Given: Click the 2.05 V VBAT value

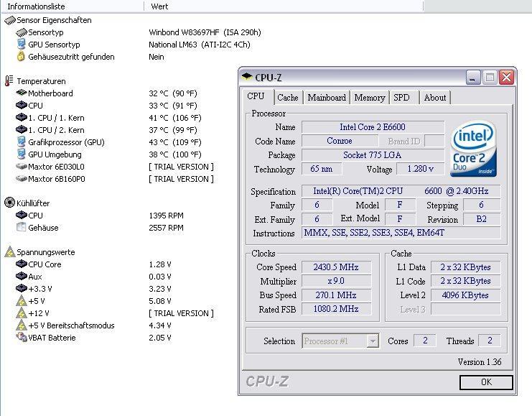Looking at the screenshot, I should pos(160,338).
